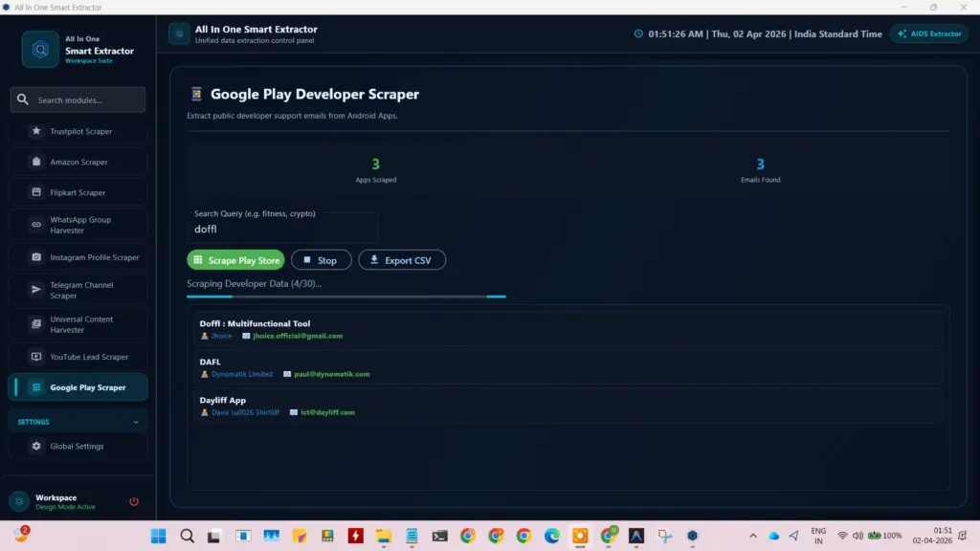This screenshot has width=980, height=551.
Task: Open YouTube Lead Scraper play icon
Action: click(x=36, y=356)
